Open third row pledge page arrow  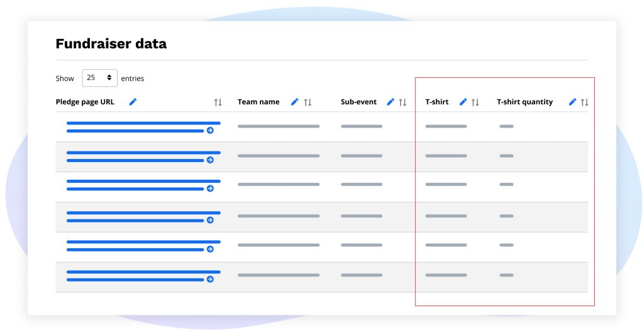tap(210, 189)
